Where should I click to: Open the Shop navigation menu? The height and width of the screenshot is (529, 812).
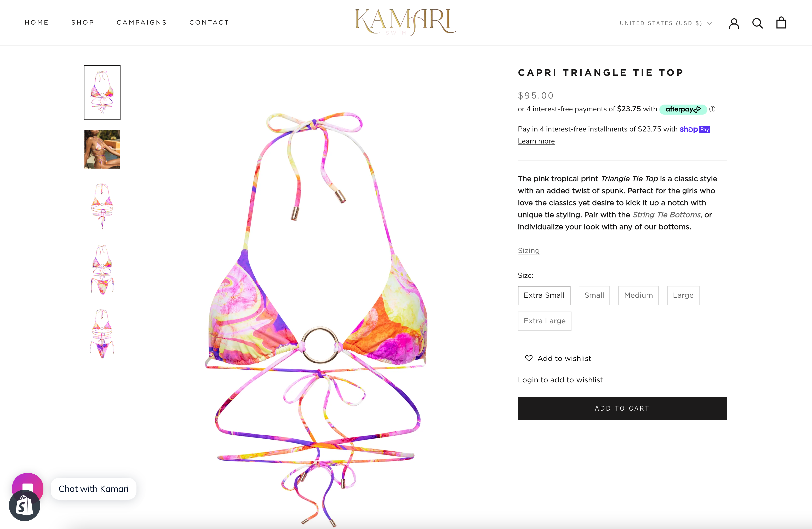(x=83, y=22)
